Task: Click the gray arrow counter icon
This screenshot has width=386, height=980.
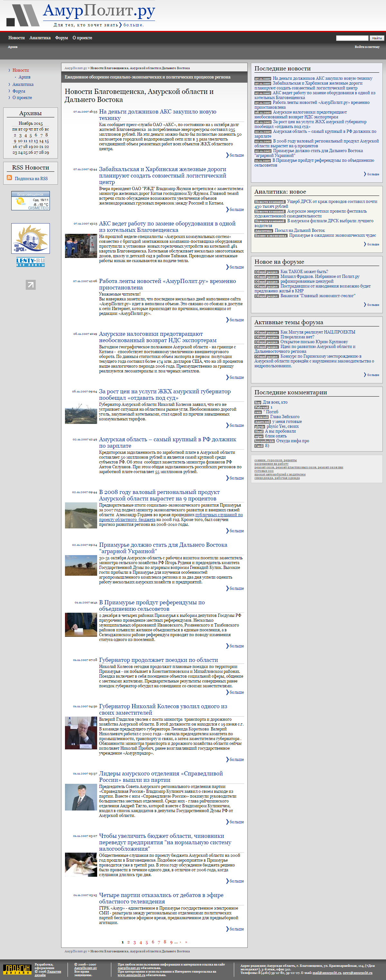Action: tap(31, 285)
